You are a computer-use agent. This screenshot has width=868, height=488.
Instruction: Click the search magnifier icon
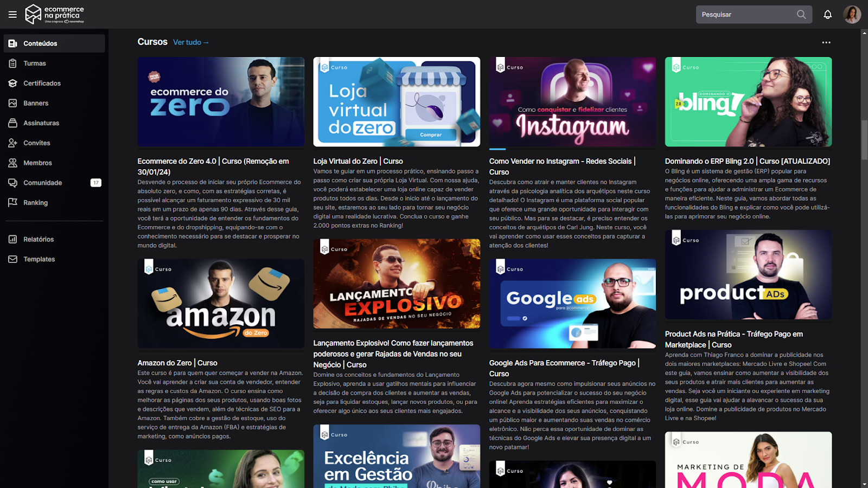point(801,15)
